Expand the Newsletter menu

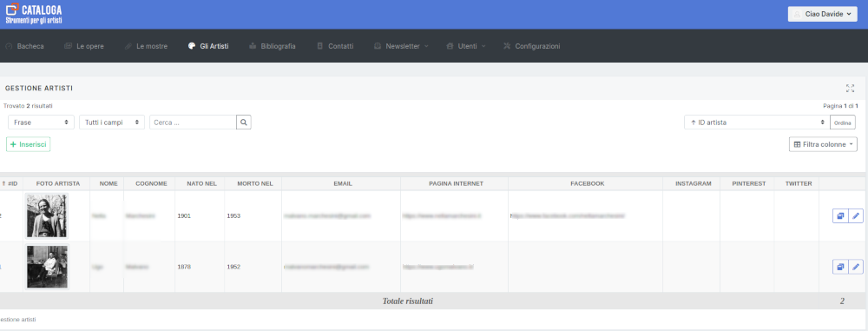click(x=401, y=46)
